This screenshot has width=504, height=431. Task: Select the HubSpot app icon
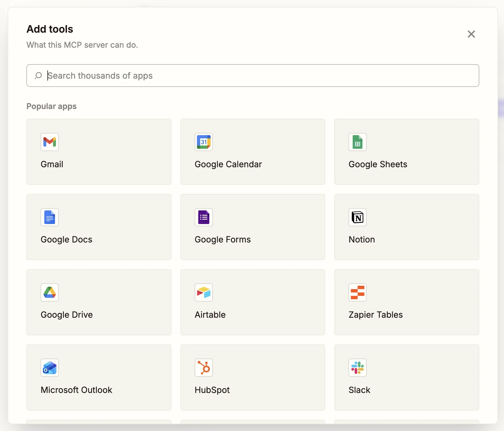click(204, 368)
